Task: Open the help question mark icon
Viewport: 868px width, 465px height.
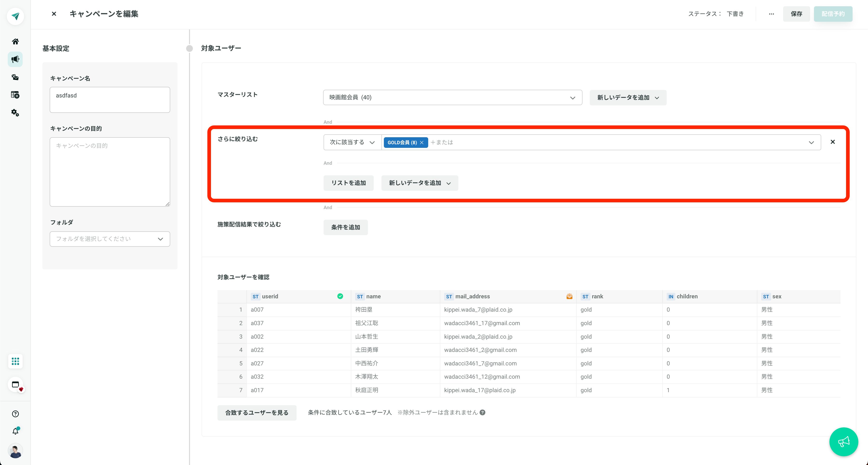Action: 15,414
